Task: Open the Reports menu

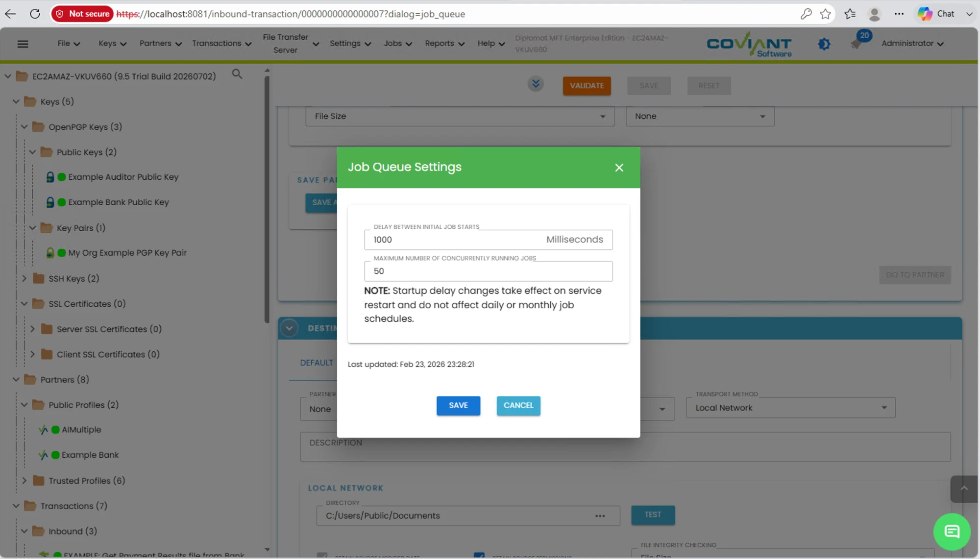Action: [444, 44]
